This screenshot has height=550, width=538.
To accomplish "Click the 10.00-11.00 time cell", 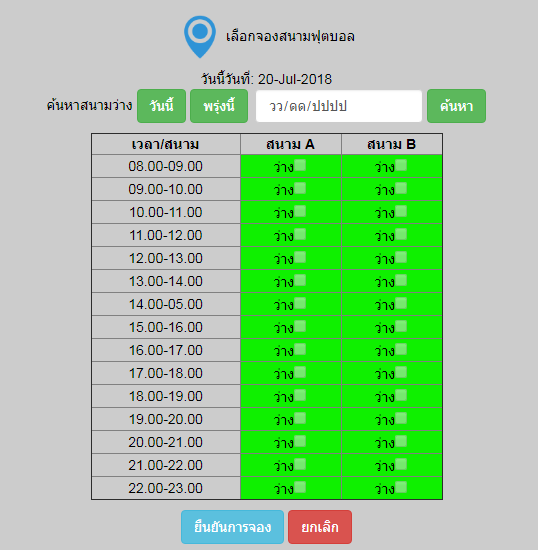I will point(166,212).
